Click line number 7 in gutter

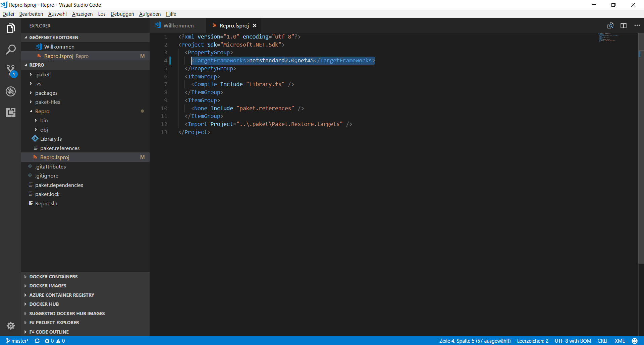166,84
